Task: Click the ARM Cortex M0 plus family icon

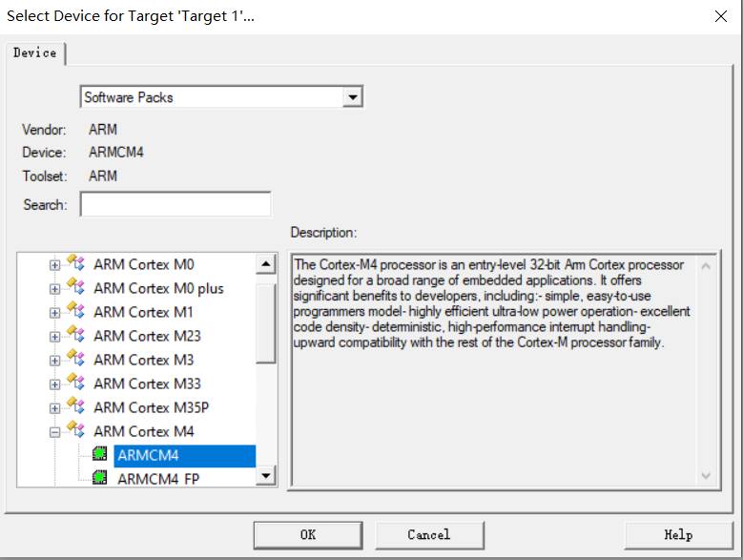Action: [75, 286]
